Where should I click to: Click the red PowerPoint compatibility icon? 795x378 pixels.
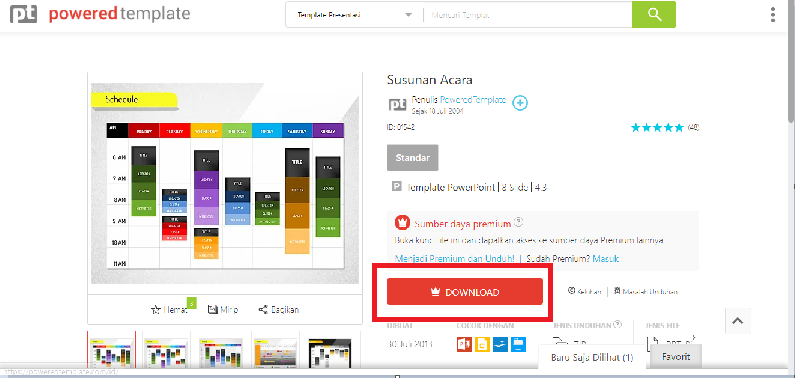click(464, 345)
